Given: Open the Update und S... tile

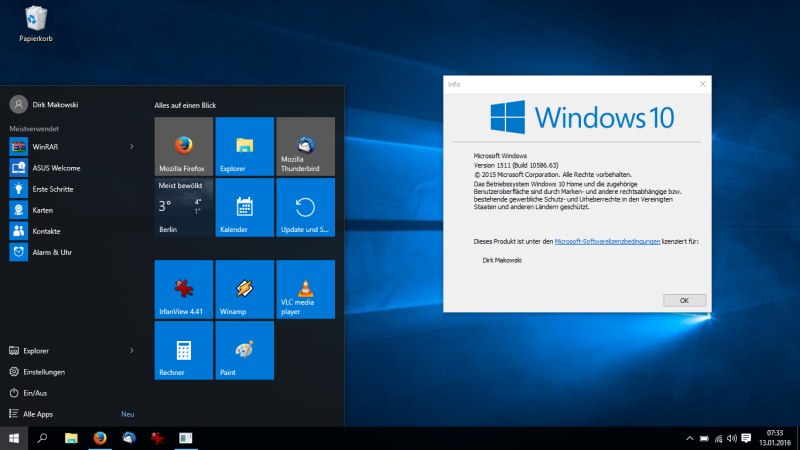Looking at the screenshot, I should tap(306, 207).
